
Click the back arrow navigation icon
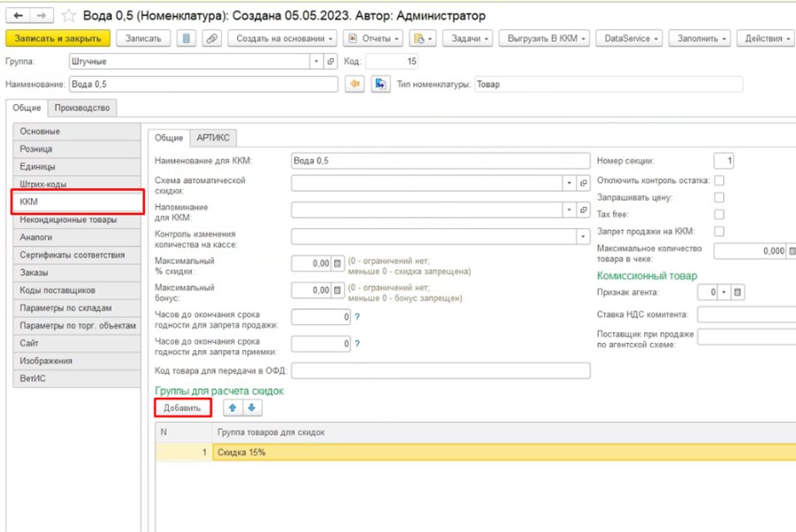pos(18,16)
